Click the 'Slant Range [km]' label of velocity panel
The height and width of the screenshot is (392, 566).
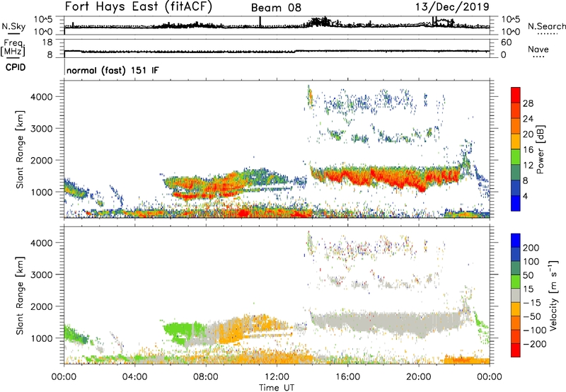pyautogui.click(x=20, y=296)
